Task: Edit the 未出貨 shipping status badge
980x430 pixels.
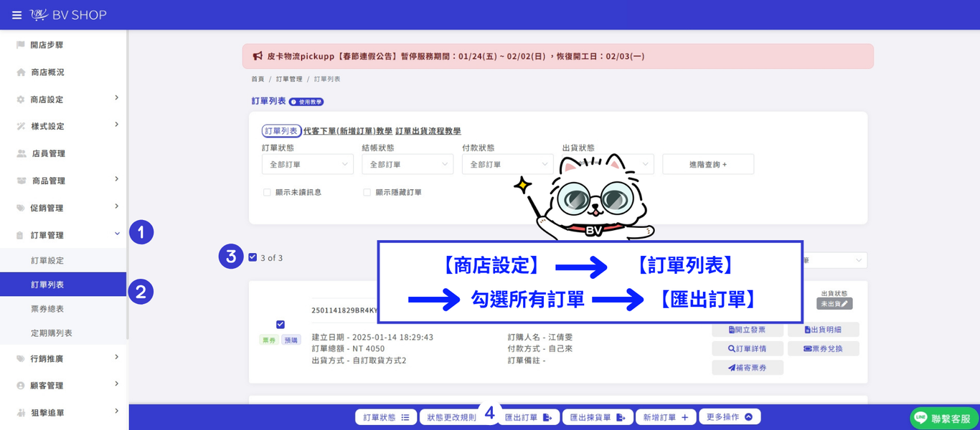Action: coord(834,304)
